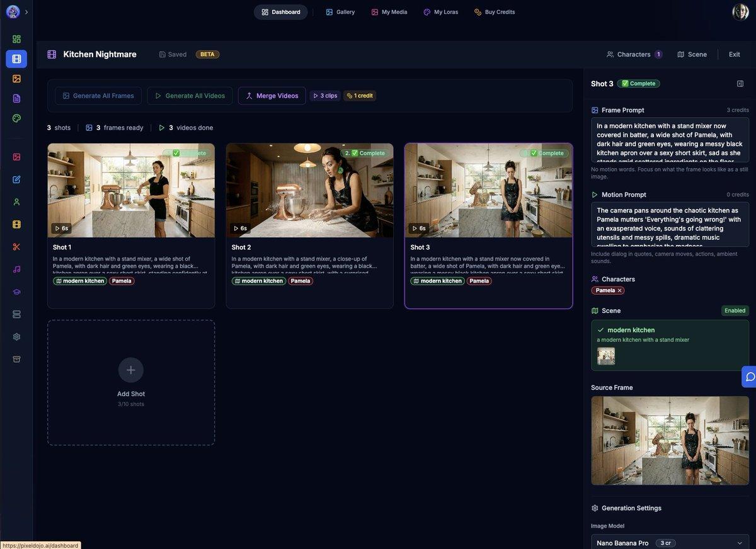
Task: Open the Source Frame preview image
Action: 670,441
